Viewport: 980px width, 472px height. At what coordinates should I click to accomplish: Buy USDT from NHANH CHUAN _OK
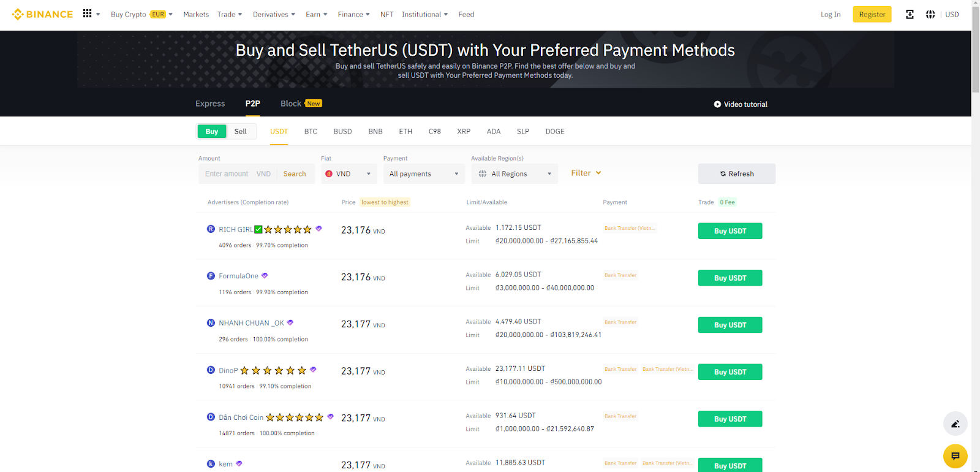(730, 325)
